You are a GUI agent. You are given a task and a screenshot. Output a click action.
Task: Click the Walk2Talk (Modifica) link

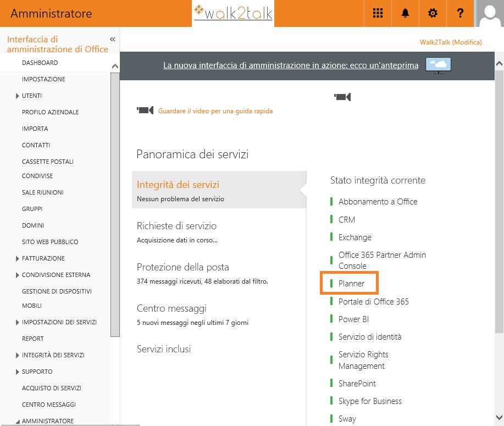pyautogui.click(x=451, y=42)
